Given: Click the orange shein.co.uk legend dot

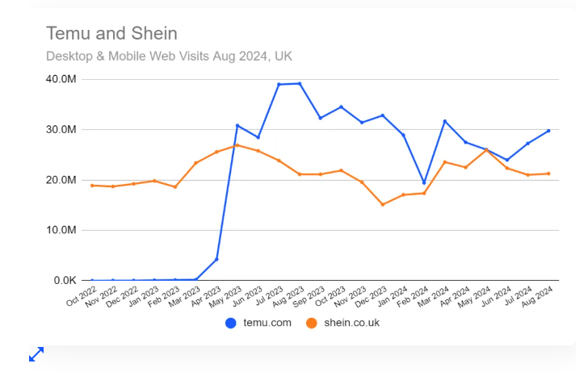Looking at the screenshot, I should (311, 323).
